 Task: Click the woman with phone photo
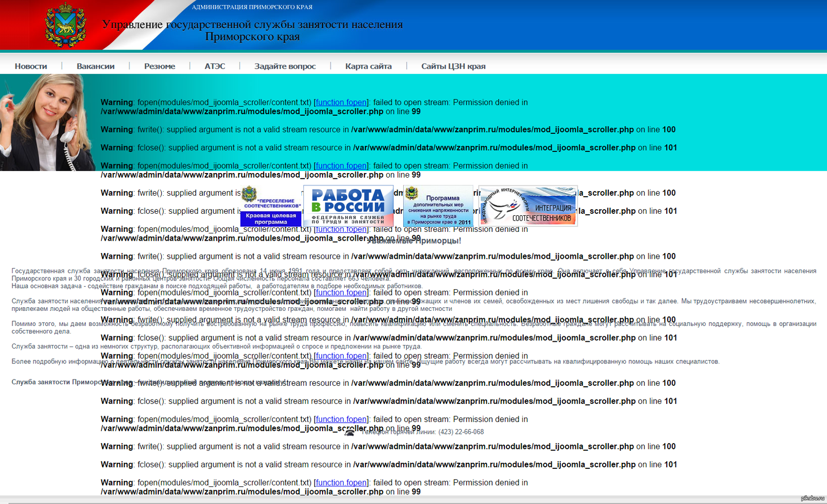point(47,122)
